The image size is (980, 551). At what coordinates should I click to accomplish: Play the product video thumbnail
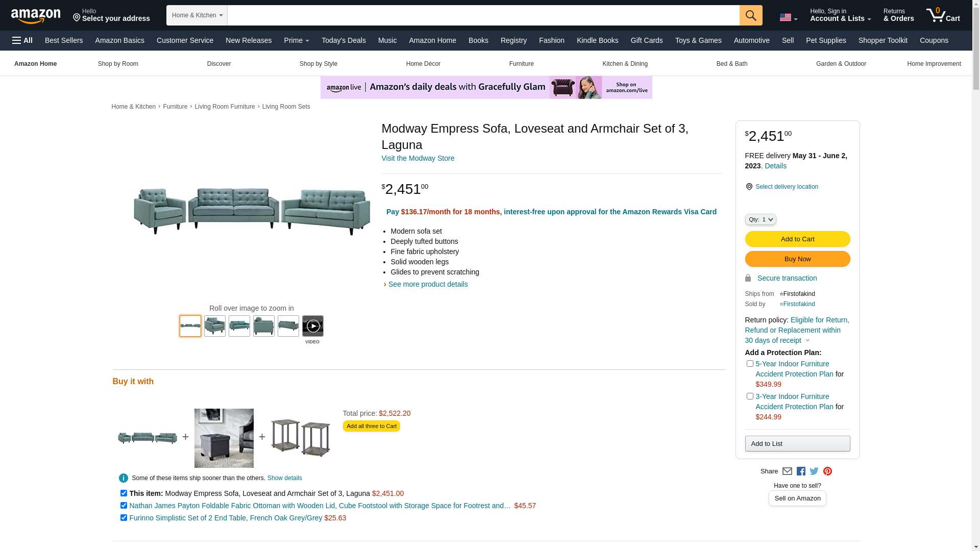312,326
